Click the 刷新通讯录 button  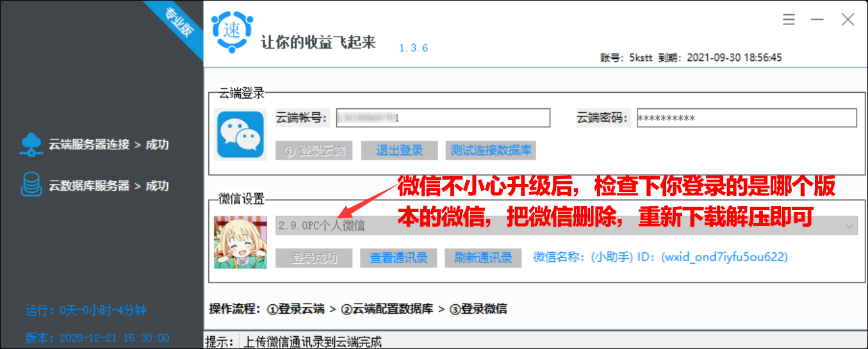point(483,258)
